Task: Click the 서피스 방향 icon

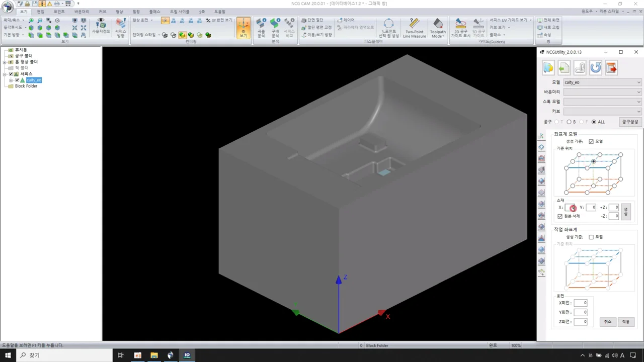Action: tap(120, 28)
